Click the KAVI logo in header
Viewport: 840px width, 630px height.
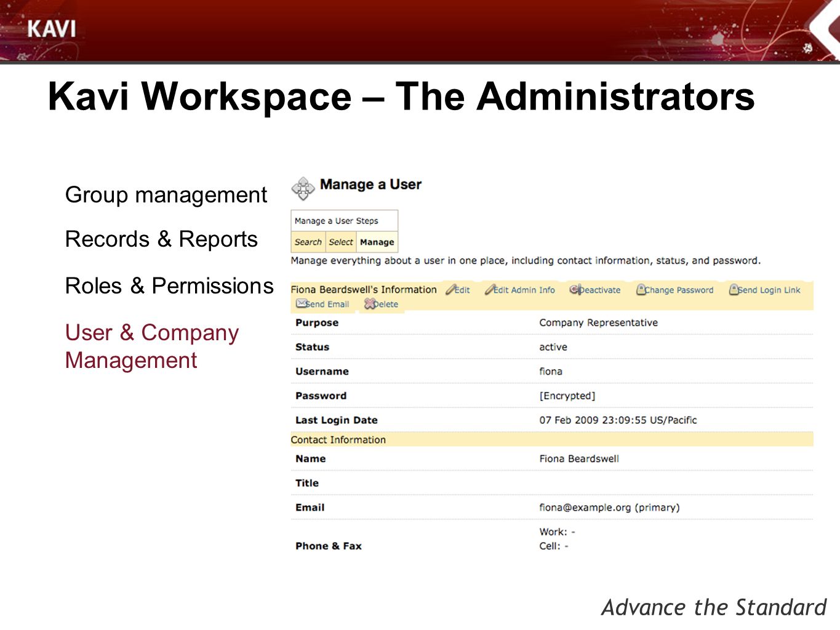pos(52,29)
